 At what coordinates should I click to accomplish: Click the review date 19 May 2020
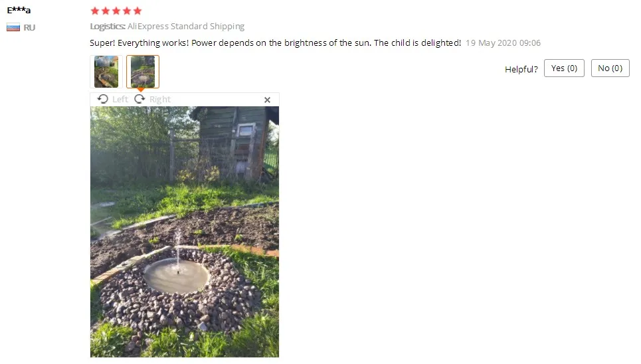click(503, 43)
